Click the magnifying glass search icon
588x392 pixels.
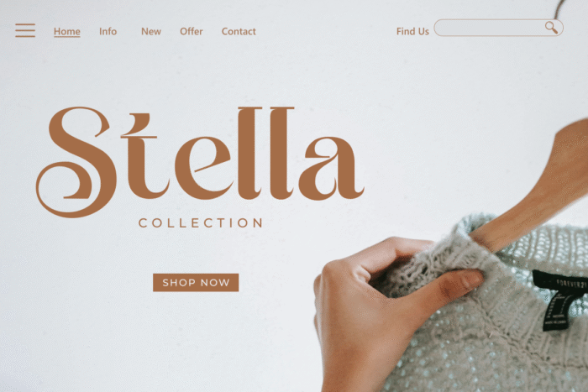[551, 28]
